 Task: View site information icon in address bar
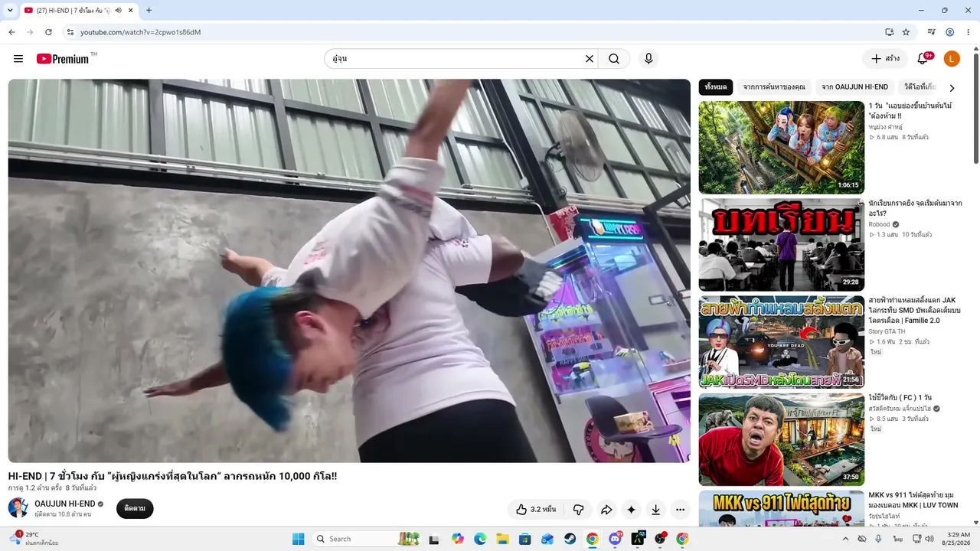(x=70, y=32)
